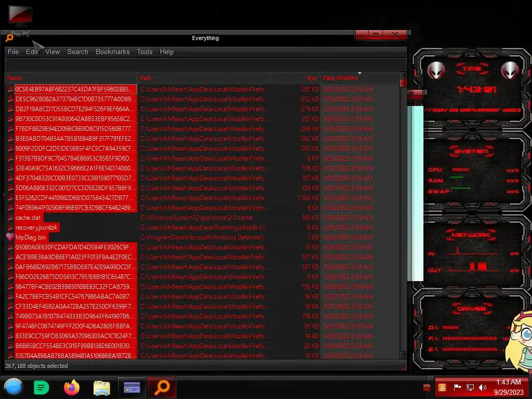532x399 pixels.
Task: Click the file icon of B3E0ABD704B54A7B5B1884B9F317F791EFE2 row
Action: (x=10, y=138)
